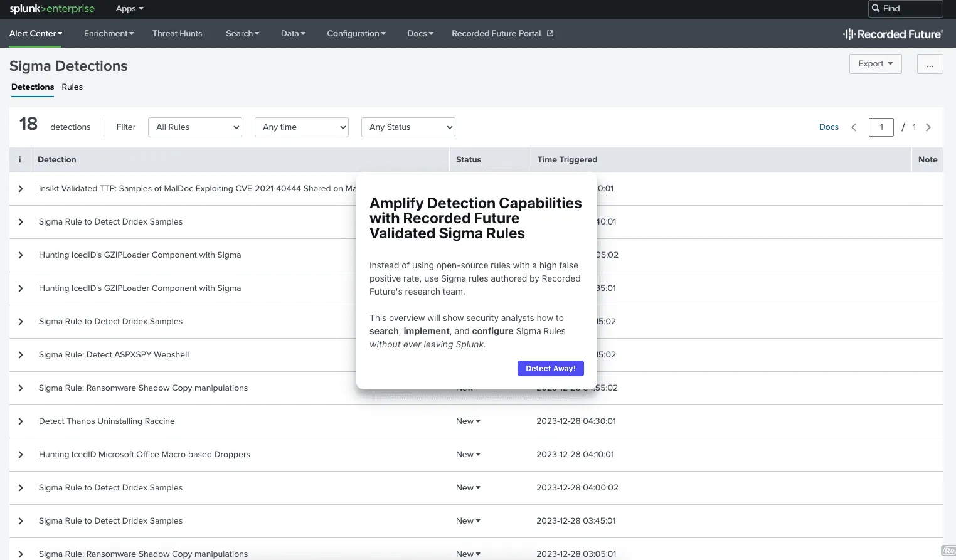The height and width of the screenshot is (560, 956).
Task: Go to Threat Hunts
Action: (178, 34)
